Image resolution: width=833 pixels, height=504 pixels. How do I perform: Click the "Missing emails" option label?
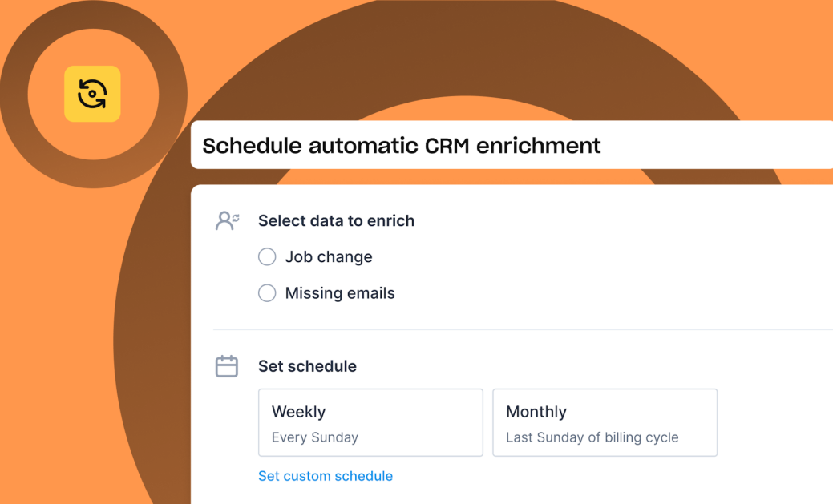coord(340,293)
